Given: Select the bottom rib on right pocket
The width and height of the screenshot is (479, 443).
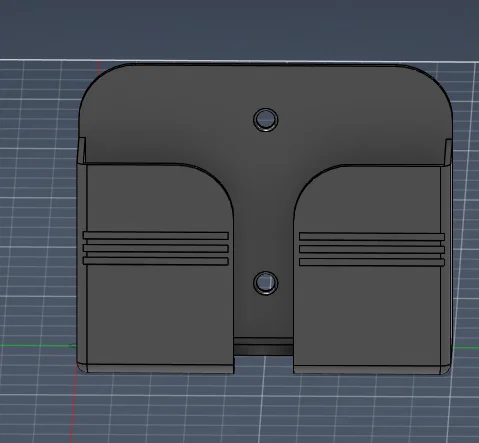Looking at the screenshot, I should click(x=372, y=262).
